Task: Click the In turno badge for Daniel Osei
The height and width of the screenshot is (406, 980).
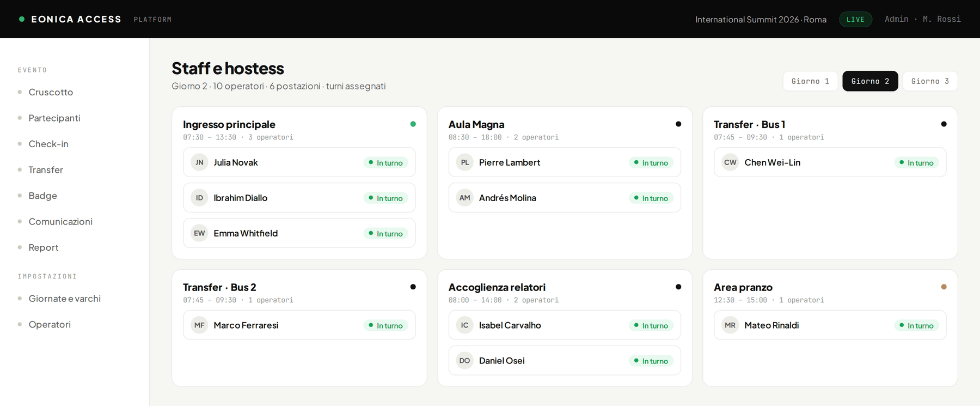Action: [651, 361]
